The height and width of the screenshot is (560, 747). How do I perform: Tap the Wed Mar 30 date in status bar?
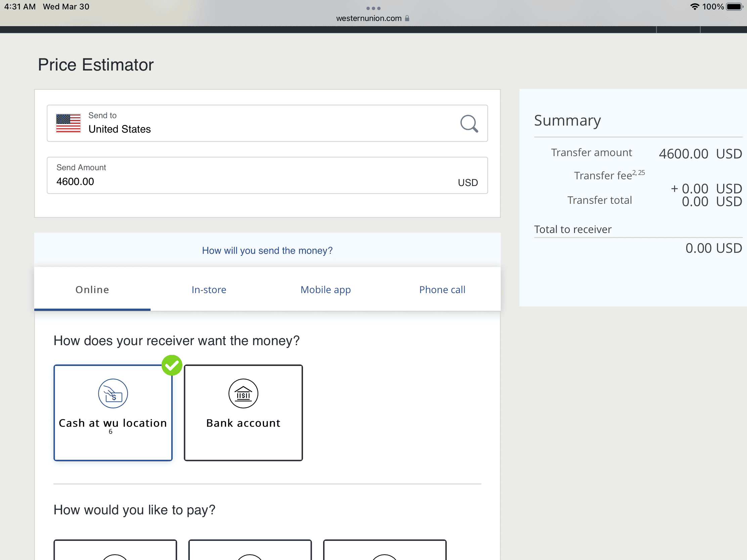[x=66, y=7]
